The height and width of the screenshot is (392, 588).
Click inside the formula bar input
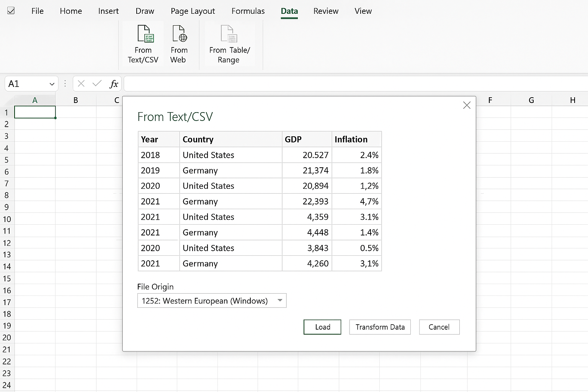(x=356, y=84)
